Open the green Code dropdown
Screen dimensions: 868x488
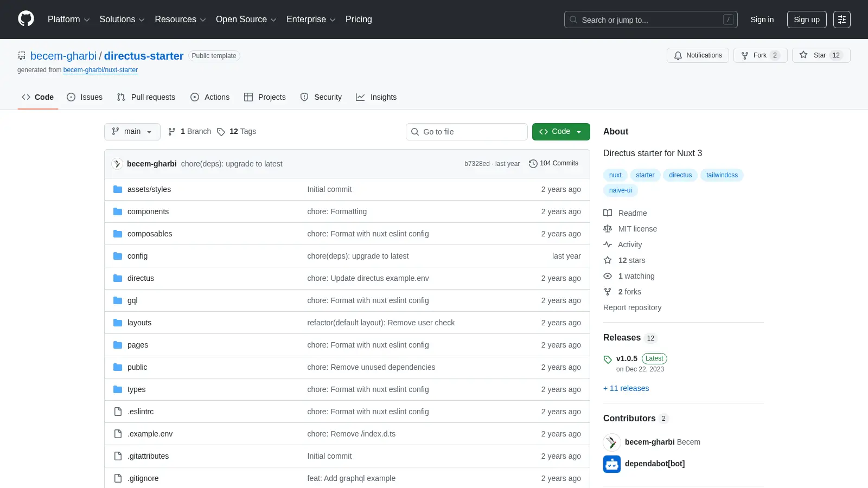561,132
